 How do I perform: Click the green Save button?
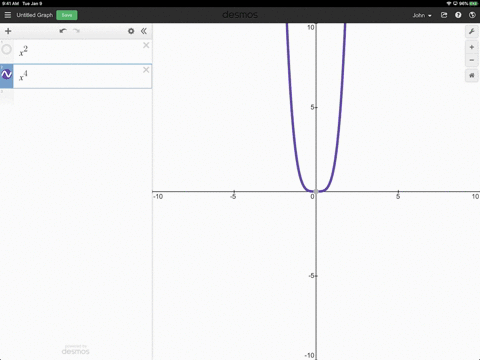[67, 15]
